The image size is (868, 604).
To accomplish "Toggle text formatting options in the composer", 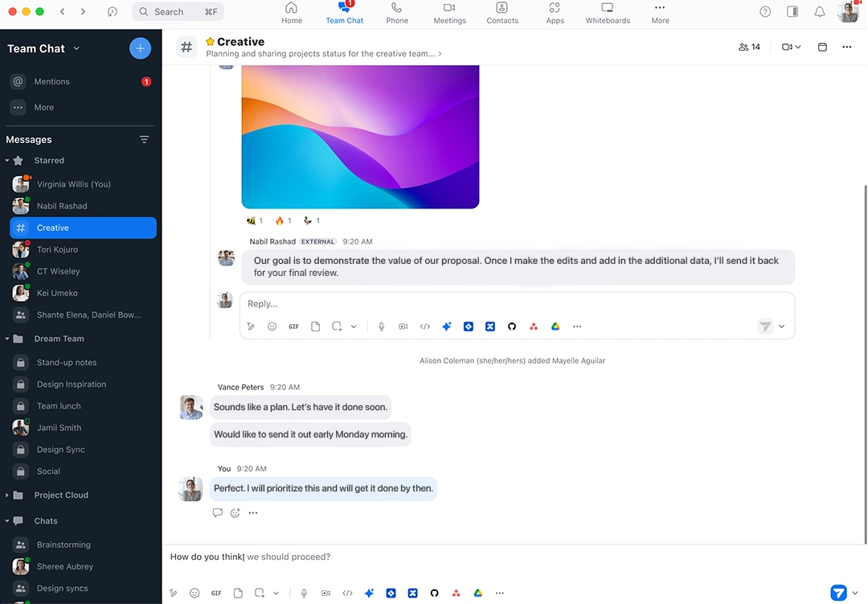I will pyautogui.click(x=173, y=593).
